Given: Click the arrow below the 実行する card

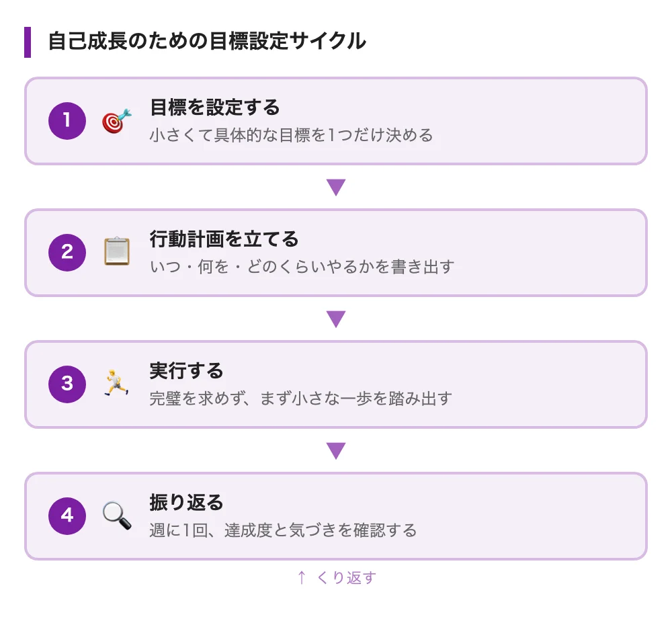Looking at the screenshot, I should [336, 450].
